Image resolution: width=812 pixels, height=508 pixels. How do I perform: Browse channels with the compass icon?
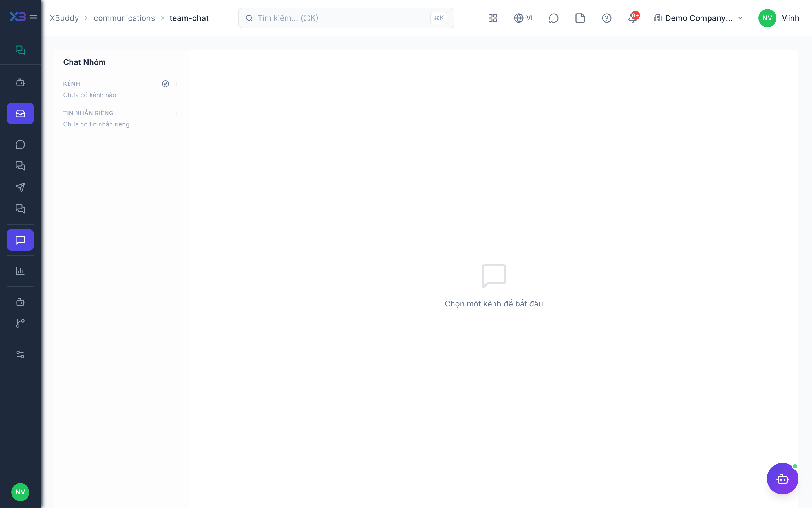click(x=166, y=84)
